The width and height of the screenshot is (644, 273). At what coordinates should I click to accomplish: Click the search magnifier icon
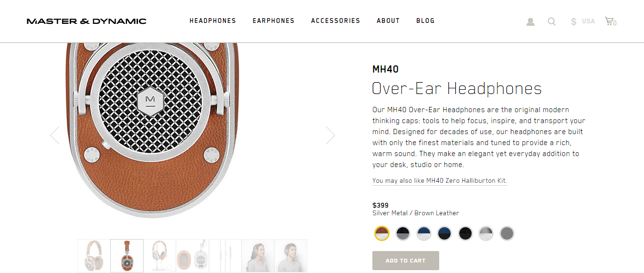pyautogui.click(x=552, y=21)
